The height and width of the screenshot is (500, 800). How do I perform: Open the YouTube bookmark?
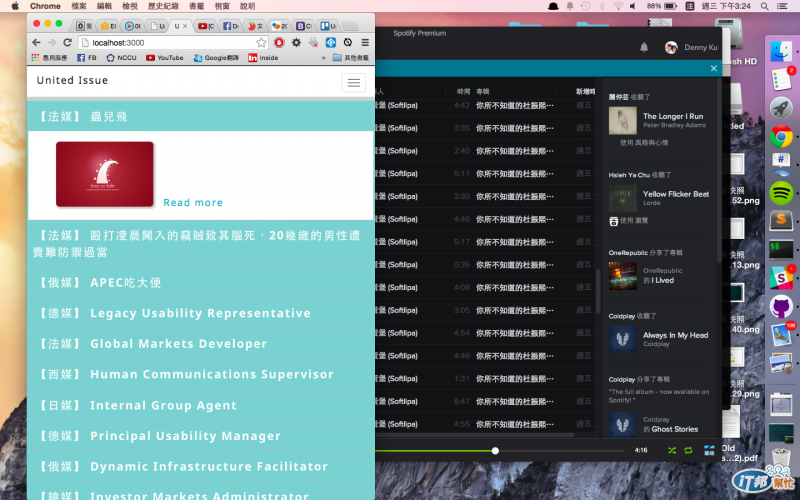click(164, 58)
